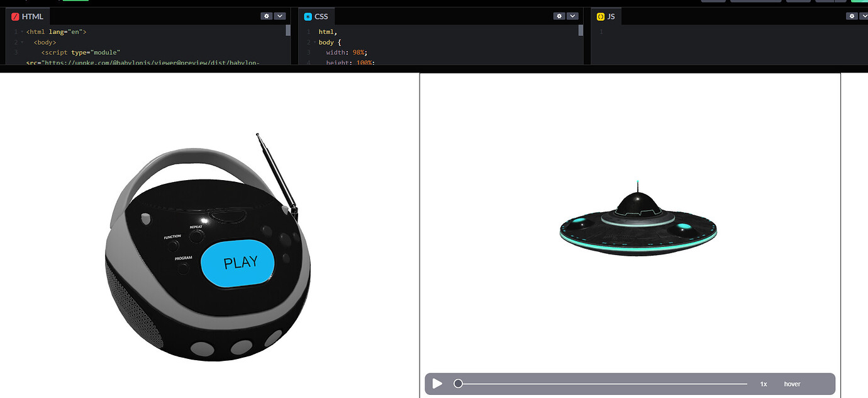This screenshot has height=398, width=868.
Task: Open the hover animation selector
Action: 791,384
